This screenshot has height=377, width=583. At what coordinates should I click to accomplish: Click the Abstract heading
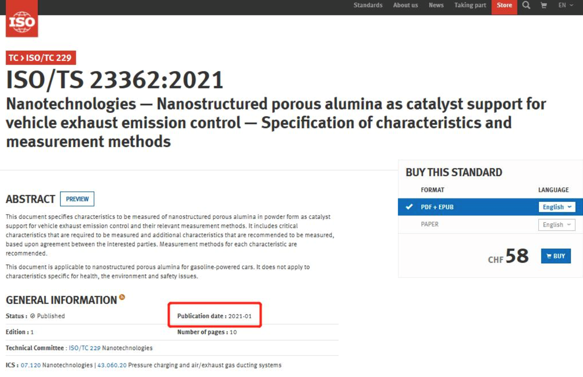click(x=30, y=199)
